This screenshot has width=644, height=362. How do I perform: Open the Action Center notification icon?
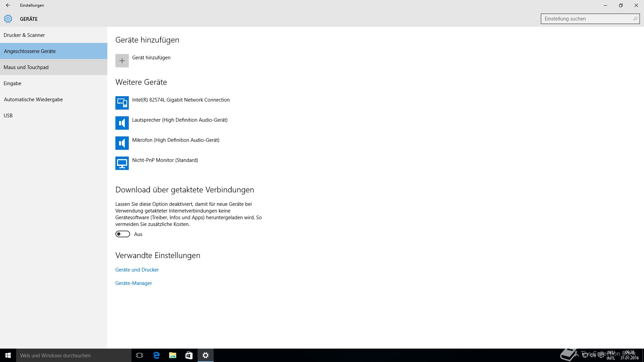[x=601, y=355]
